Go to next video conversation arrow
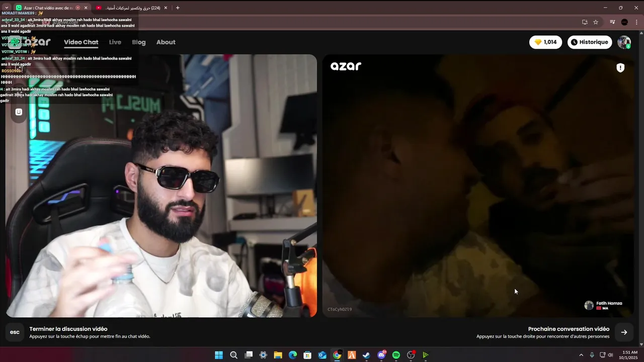Screen dimensions: 644x362 [624, 332]
